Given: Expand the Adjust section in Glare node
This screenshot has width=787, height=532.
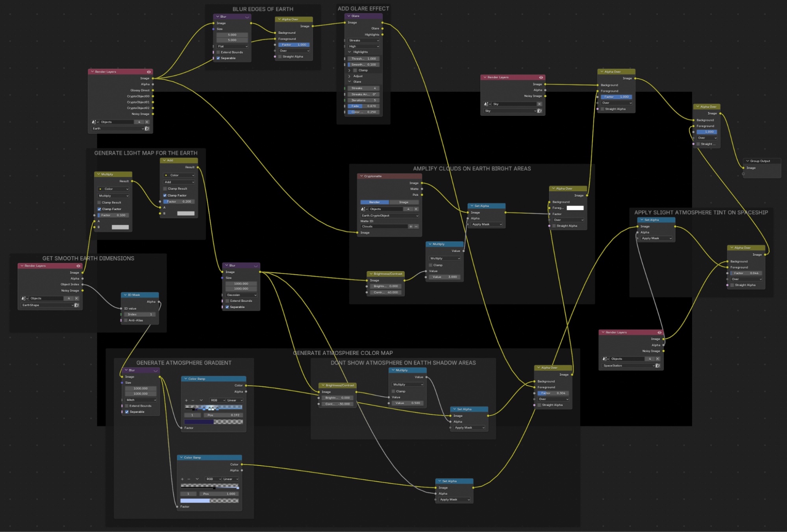Looking at the screenshot, I should (357, 76).
